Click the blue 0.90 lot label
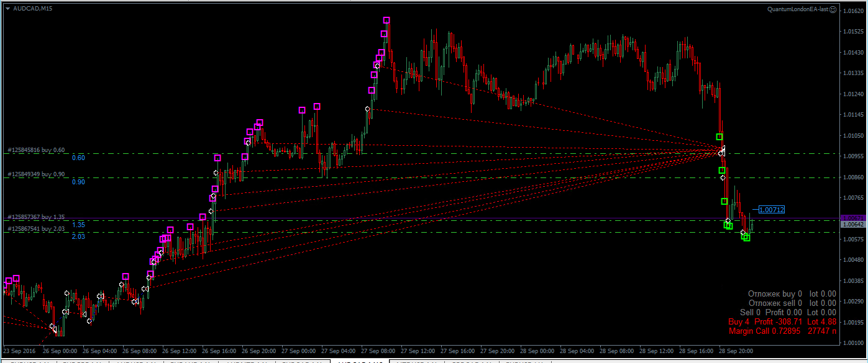Viewport: 868px width, 363px height. [x=78, y=182]
